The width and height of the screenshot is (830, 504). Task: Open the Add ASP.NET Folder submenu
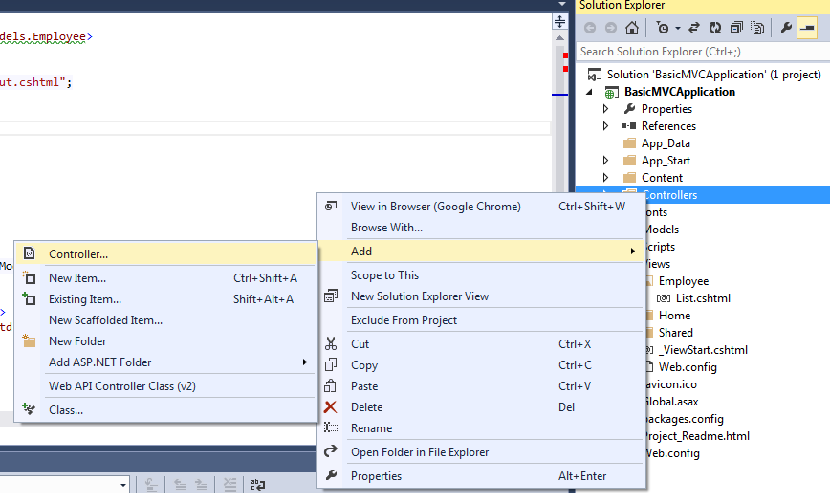100,362
